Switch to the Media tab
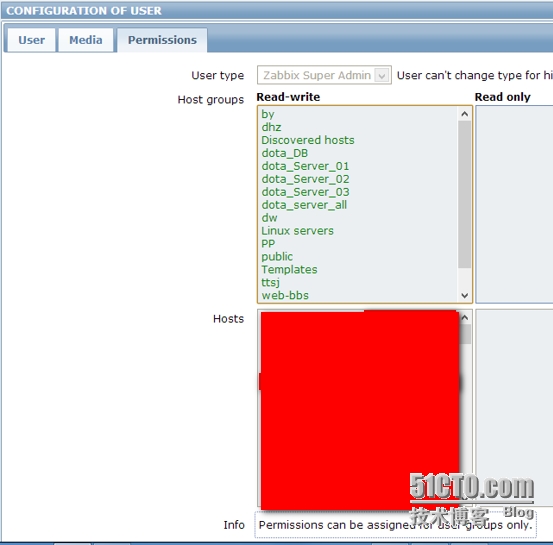Screen dimensions: 553x545 pyautogui.click(x=86, y=40)
